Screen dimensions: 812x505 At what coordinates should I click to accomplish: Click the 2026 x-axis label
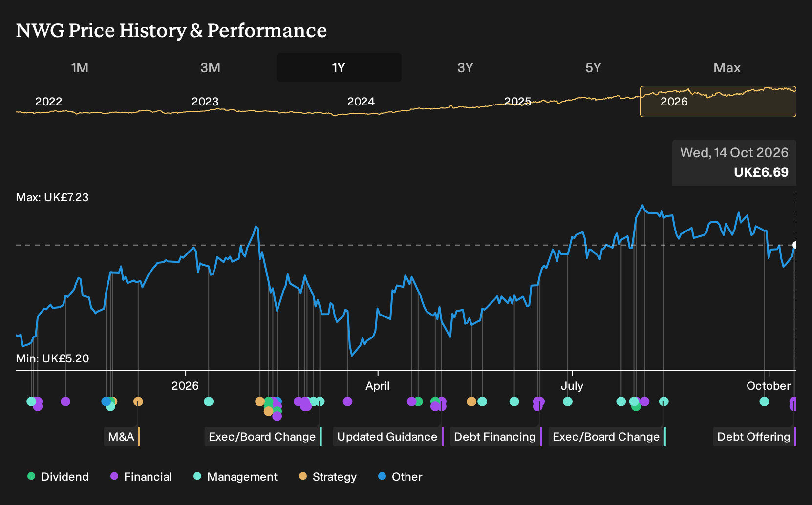pos(185,386)
